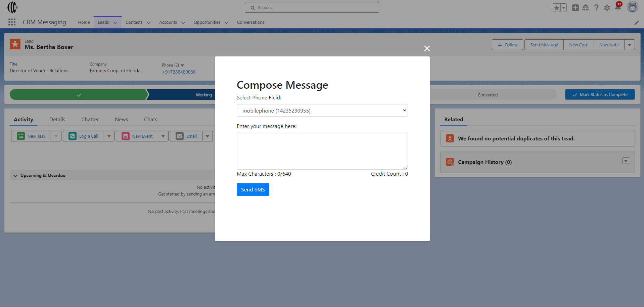644x307 pixels.
Task: Click the lead's phone number link
Action: coord(179,72)
